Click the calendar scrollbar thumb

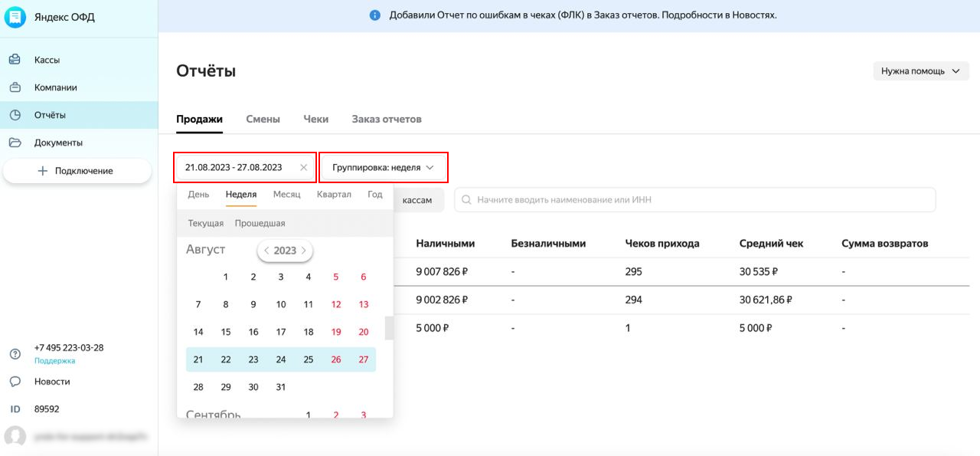[x=388, y=328]
